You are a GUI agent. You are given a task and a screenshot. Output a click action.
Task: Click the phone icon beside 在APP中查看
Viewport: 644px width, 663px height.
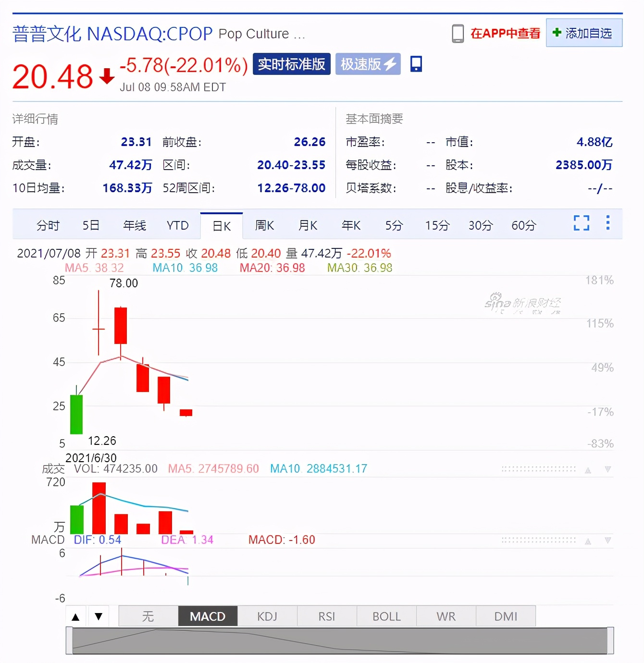click(458, 34)
